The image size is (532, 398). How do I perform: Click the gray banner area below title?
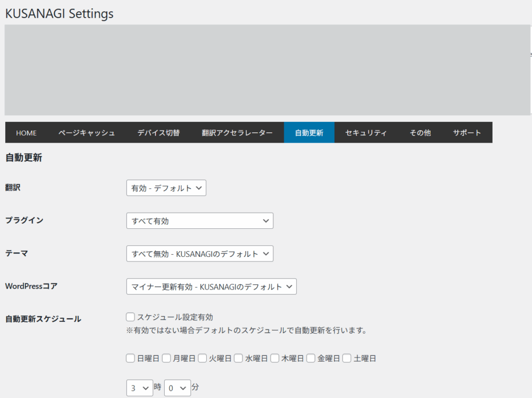[266, 70]
